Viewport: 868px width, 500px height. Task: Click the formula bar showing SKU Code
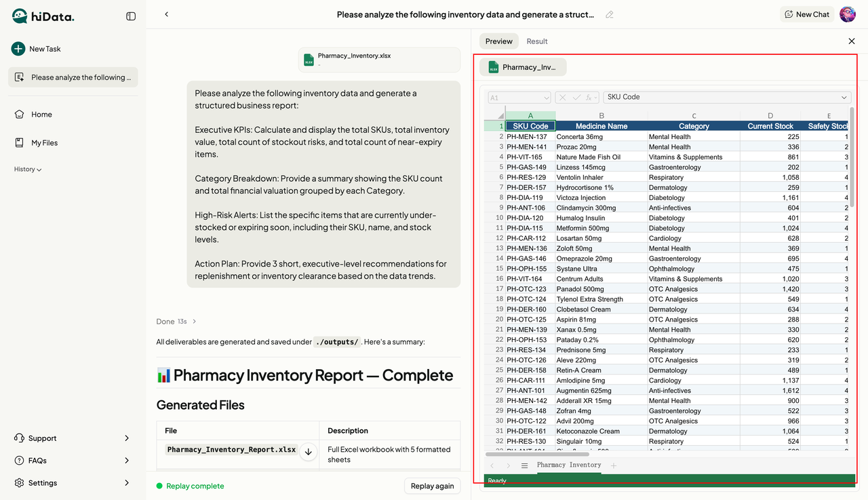[727, 97]
